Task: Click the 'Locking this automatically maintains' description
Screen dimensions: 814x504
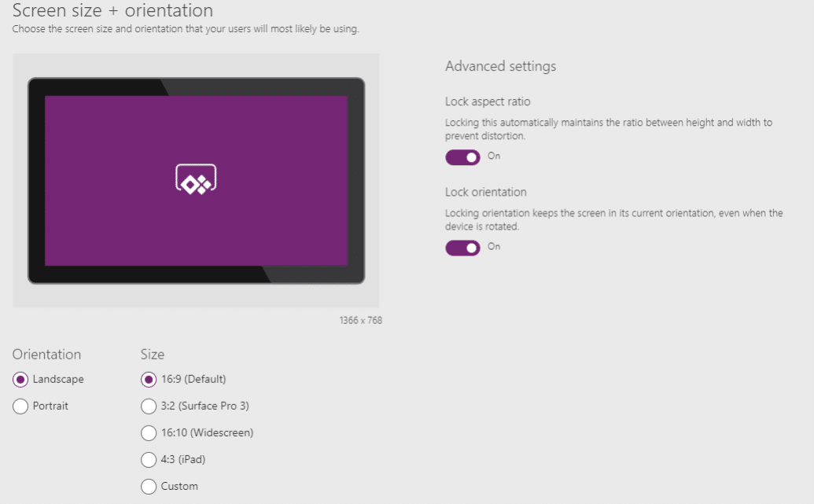Action: click(609, 129)
